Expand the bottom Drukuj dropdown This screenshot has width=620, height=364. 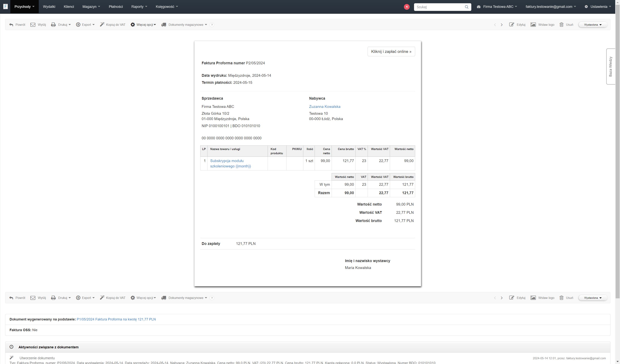point(61,298)
